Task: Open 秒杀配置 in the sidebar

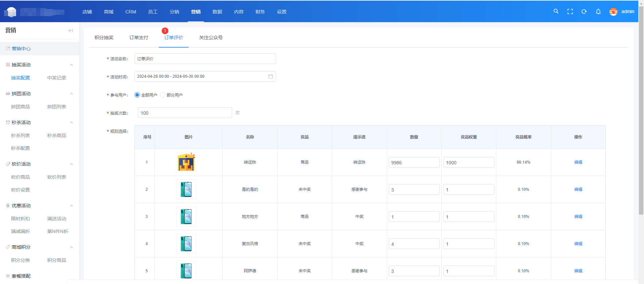Action: click(x=20, y=148)
